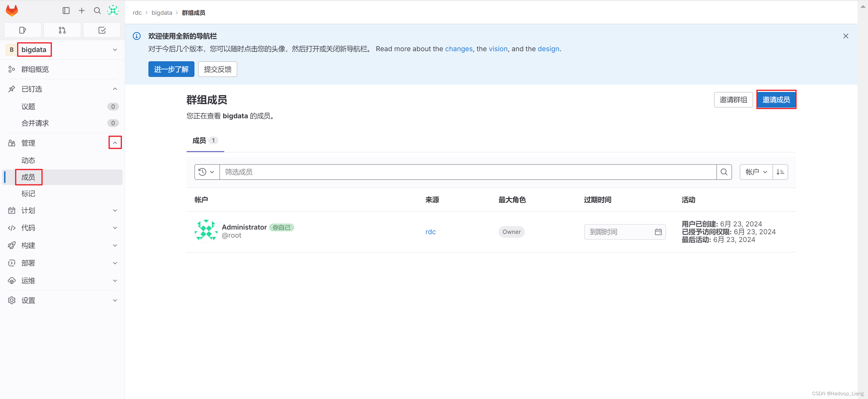Screen dimensions: 868x399
Task: Click the plus create-new icon
Action: 82,11
